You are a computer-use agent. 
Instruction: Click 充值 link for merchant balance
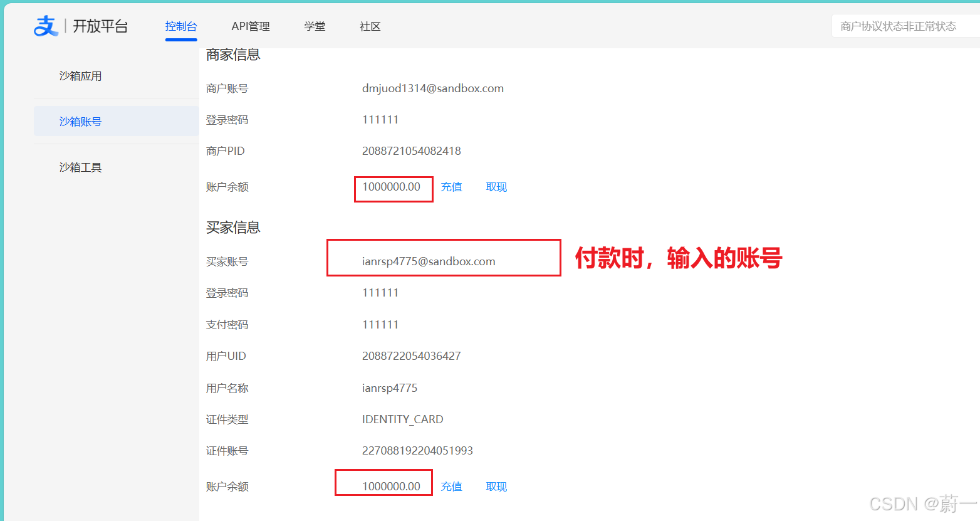pyautogui.click(x=451, y=187)
